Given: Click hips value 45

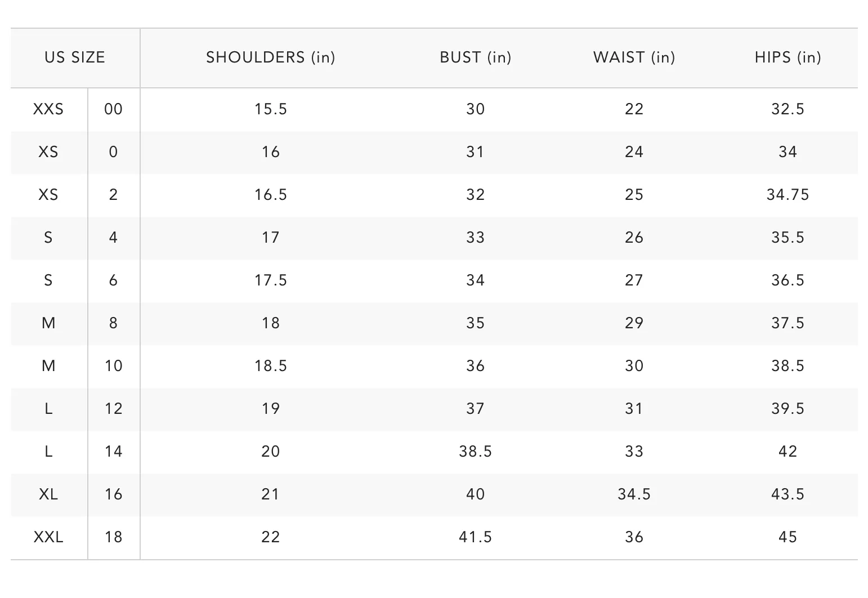Looking at the screenshot, I should point(788,537).
